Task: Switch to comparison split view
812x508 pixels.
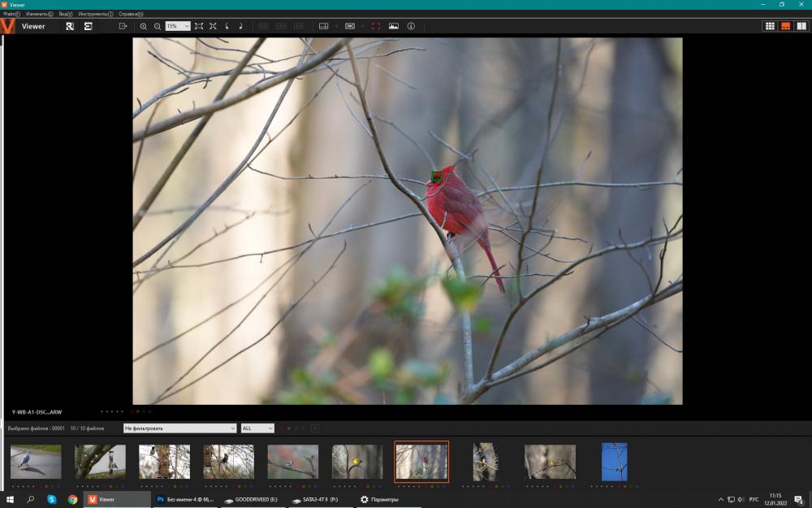Action: pos(801,26)
